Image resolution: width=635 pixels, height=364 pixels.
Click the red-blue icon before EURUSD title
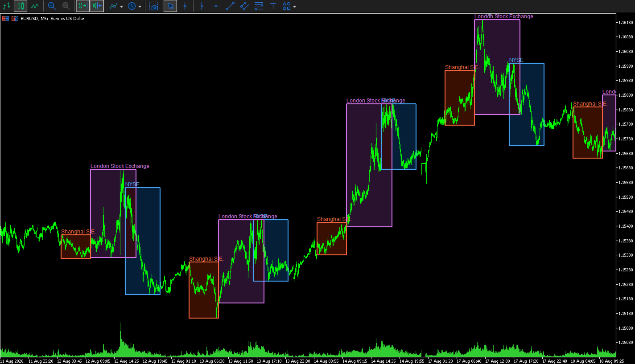click(x=15, y=19)
